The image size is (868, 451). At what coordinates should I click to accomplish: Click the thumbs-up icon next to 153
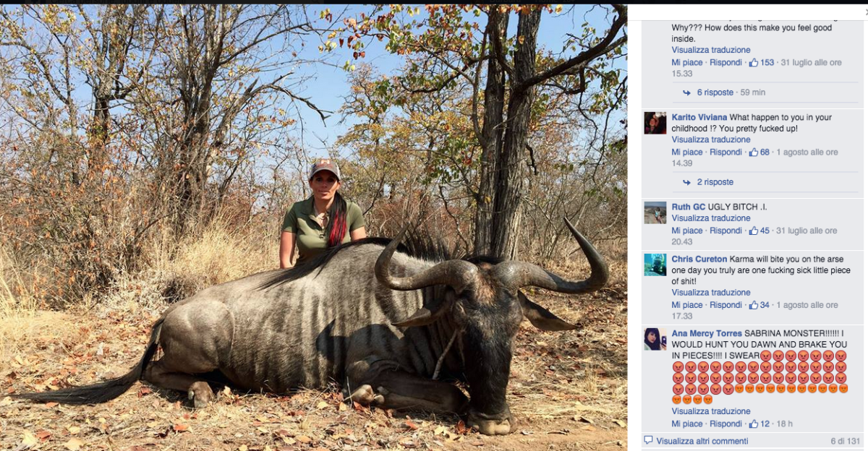pos(753,62)
